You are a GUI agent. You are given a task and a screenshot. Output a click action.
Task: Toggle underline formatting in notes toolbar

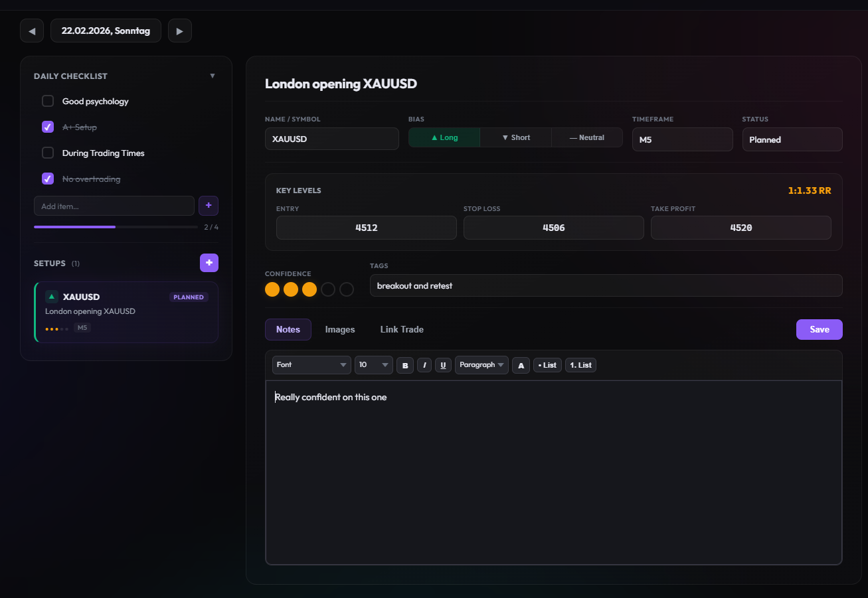pyautogui.click(x=443, y=365)
